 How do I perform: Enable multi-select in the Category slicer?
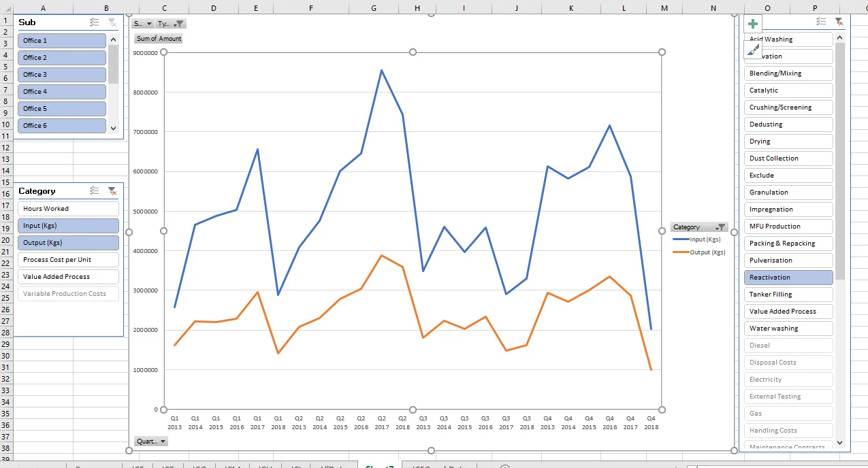point(95,191)
